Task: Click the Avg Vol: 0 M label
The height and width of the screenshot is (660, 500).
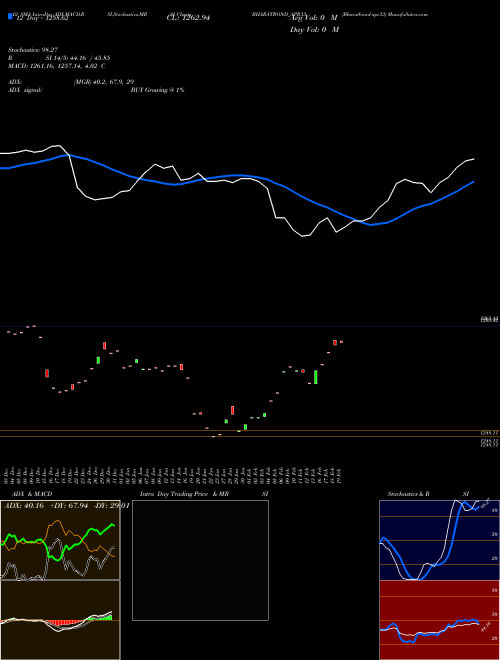Action: [314, 18]
